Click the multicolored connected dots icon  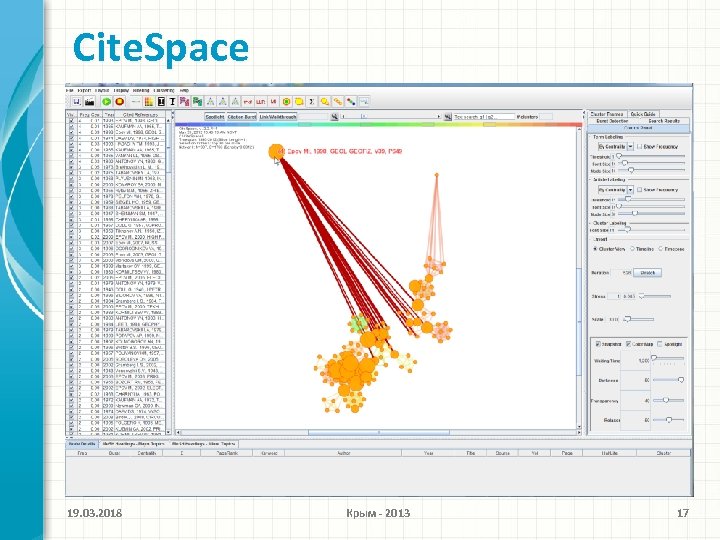tap(351, 101)
